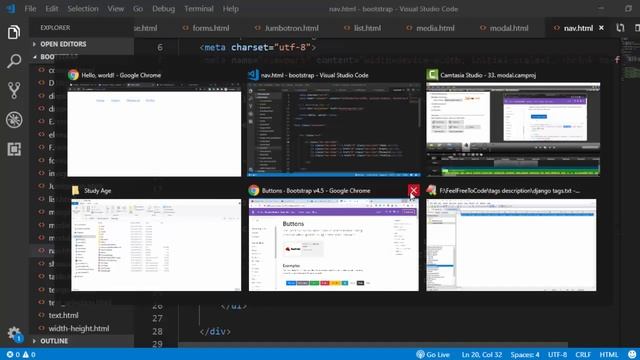Viewport: 640px width, 360px height.
Task: Open the Edit menu
Action: point(51,9)
